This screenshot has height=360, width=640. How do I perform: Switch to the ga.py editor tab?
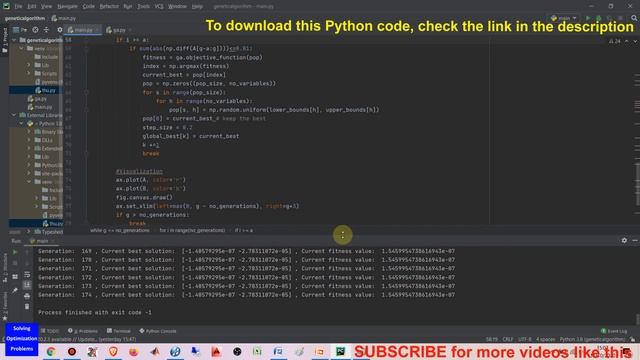click(x=118, y=30)
